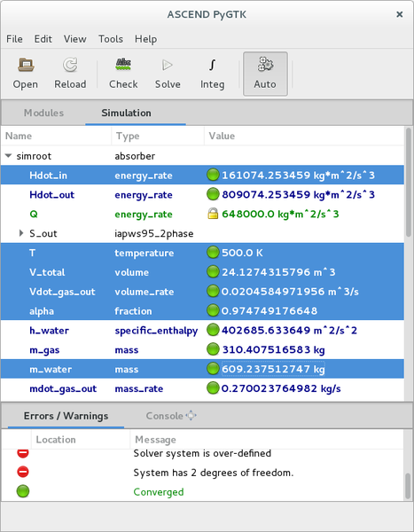Image resolution: width=414 pixels, height=532 pixels.
Task: Expand the S_out tree node
Action: [x=21, y=233]
